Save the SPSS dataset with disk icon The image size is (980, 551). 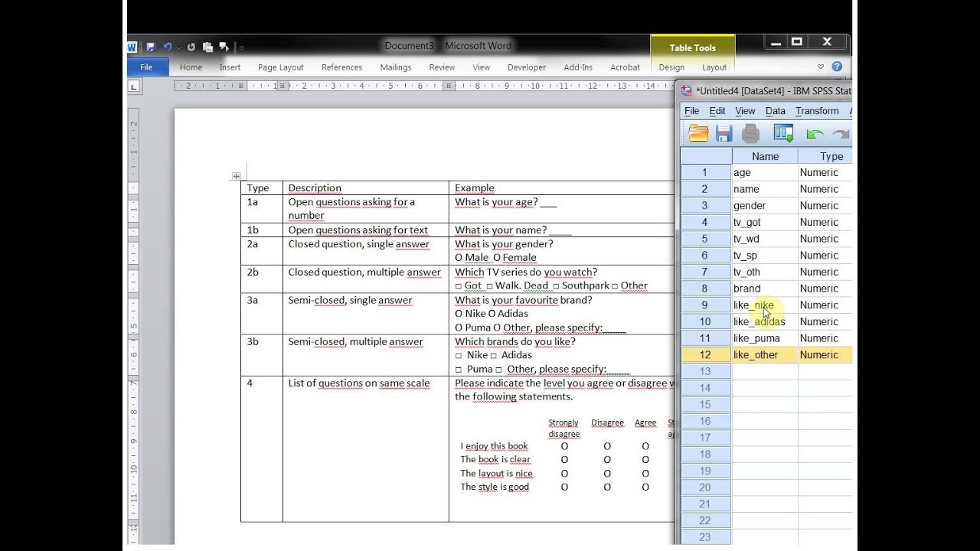tap(724, 134)
